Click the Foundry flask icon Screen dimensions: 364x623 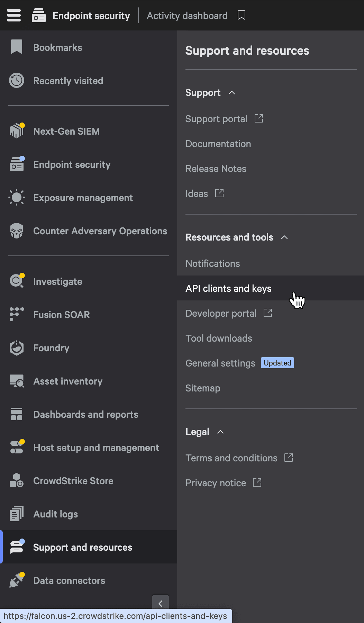pyautogui.click(x=17, y=347)
